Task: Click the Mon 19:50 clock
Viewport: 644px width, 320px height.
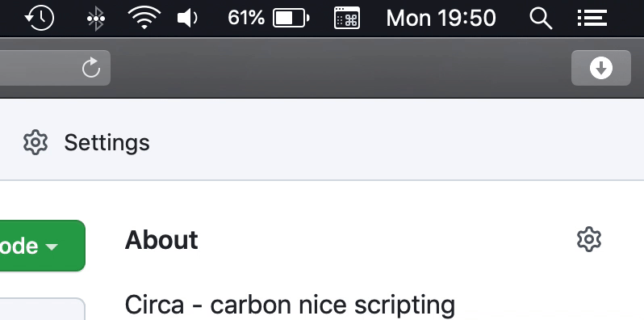Action: (x=441, y=19)
